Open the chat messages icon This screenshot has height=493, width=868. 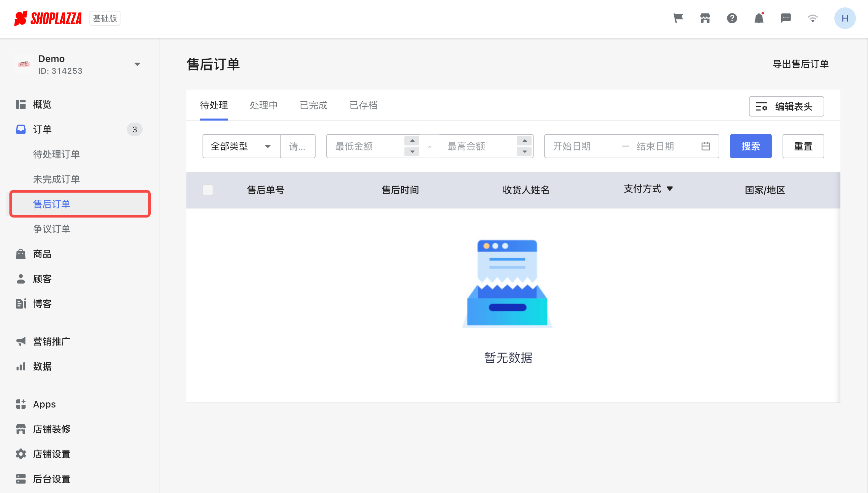[786, 18]
